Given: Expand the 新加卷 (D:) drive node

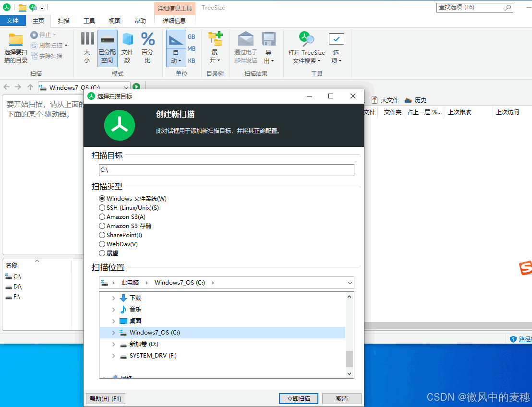Looking at the screenshot, I should point(114,344).
